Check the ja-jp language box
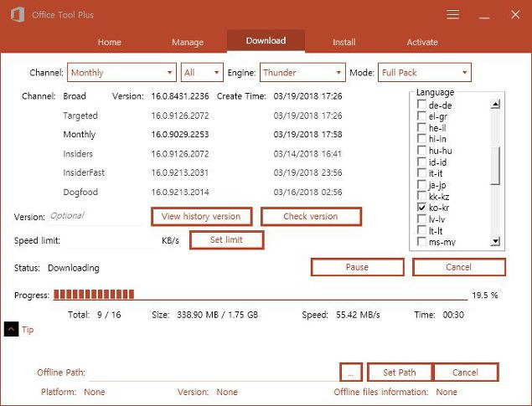This screenshot has height=406, width=532. 421,184
